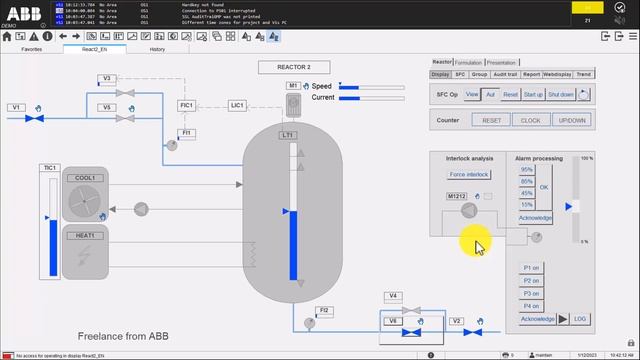
Task: Switch to the Favorites tab
Action: pos(31,49)
